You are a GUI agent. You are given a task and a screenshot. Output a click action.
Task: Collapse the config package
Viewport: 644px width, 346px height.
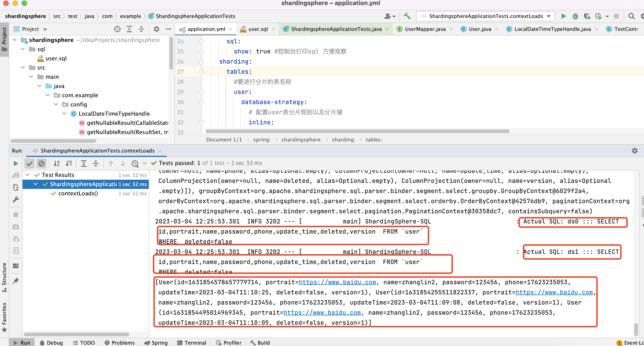[x=56, y=104]
